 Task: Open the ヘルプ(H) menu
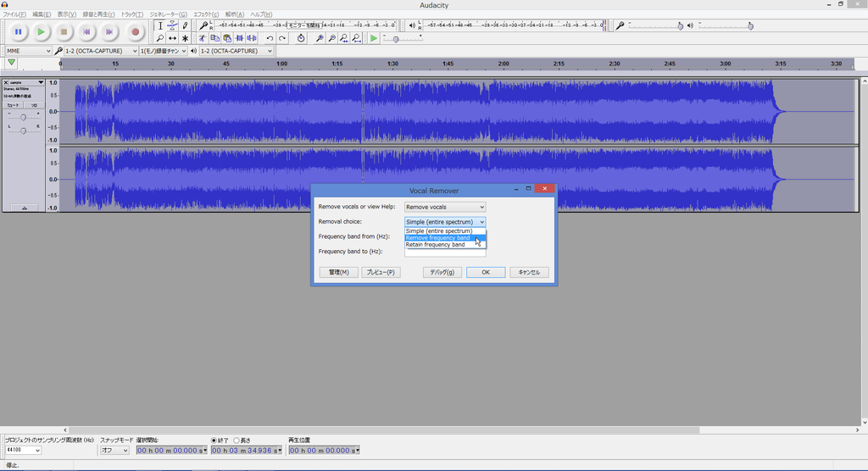point(261,14)
